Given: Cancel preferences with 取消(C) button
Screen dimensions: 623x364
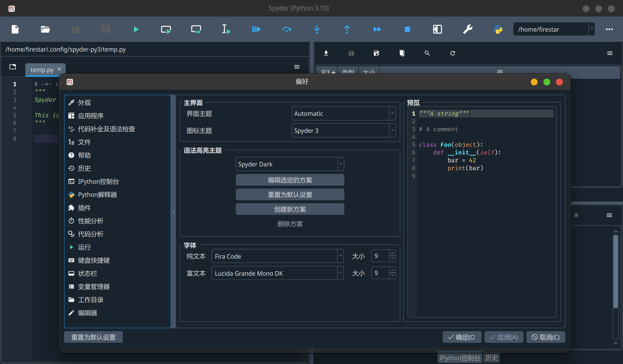Looking at the screenshot, I should point(546,337).
